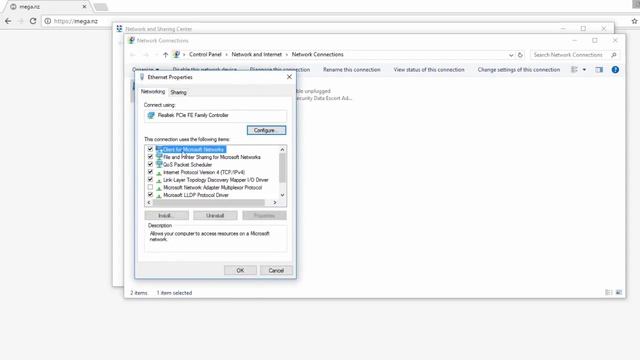Close the Ethernet Properties dialog
Screen dimensions: 640x360
pyautogui.click(x=289, y=77)
